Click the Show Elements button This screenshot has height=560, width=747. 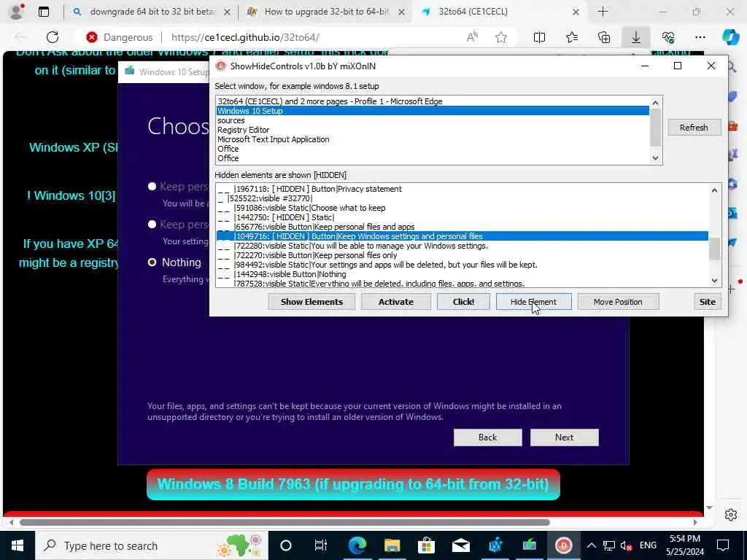point(311,302)
